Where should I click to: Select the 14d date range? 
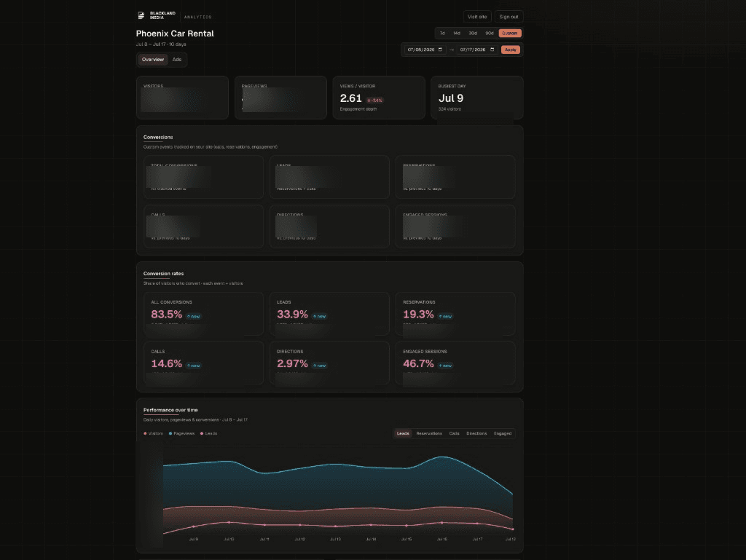[x=457, y=33]
